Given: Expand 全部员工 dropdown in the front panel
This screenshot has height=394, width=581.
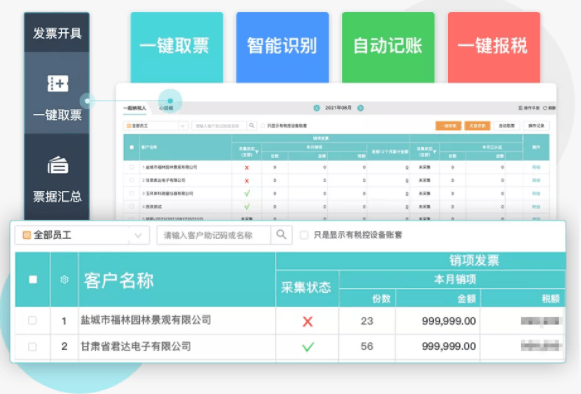Looking at the screenshot, I should [82, 235].
